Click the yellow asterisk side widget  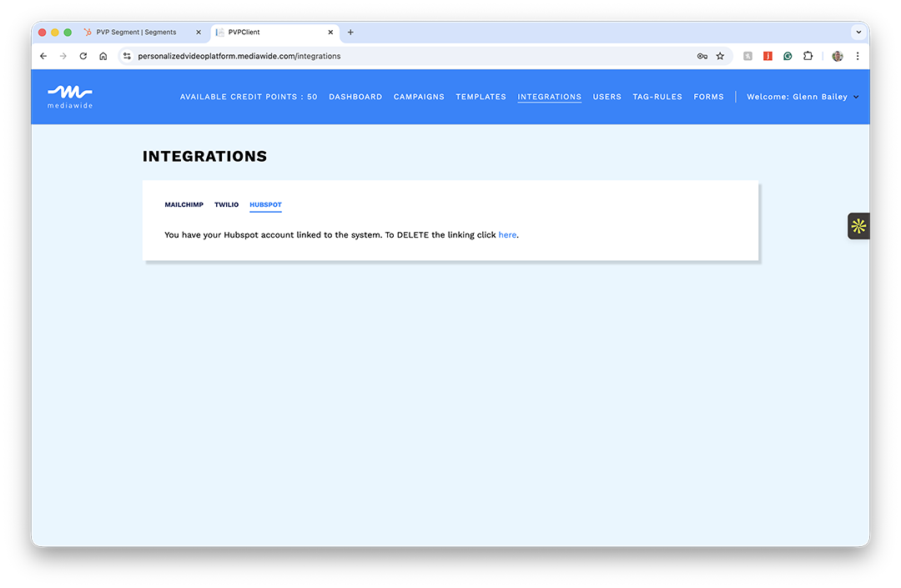(x=858, y=226)
